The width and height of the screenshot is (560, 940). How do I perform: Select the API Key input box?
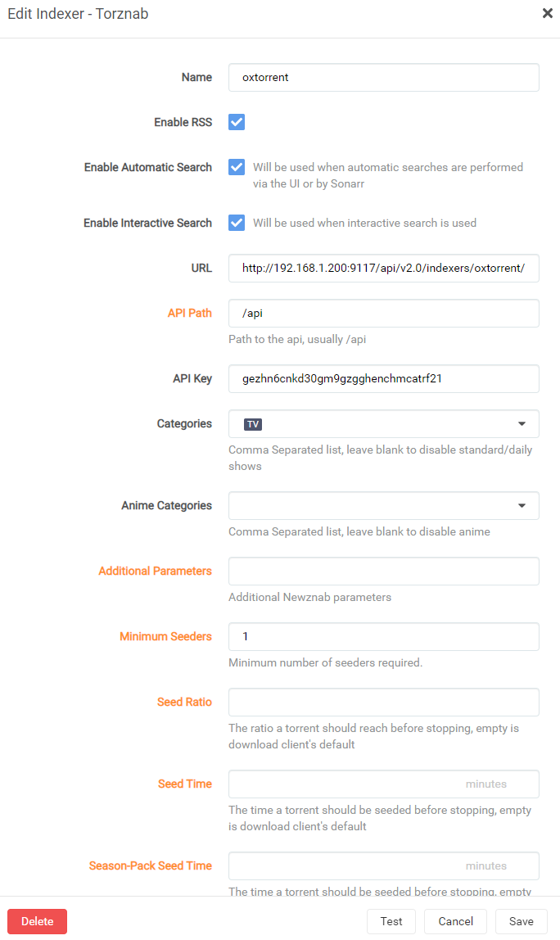click(383, 378)
